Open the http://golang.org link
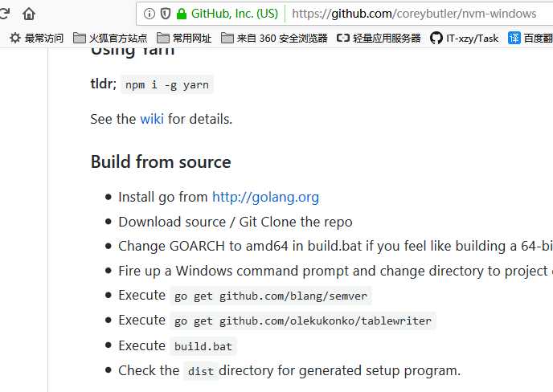Image resolution: width=553 pixels, height=392 pixels. click(265, 197)
